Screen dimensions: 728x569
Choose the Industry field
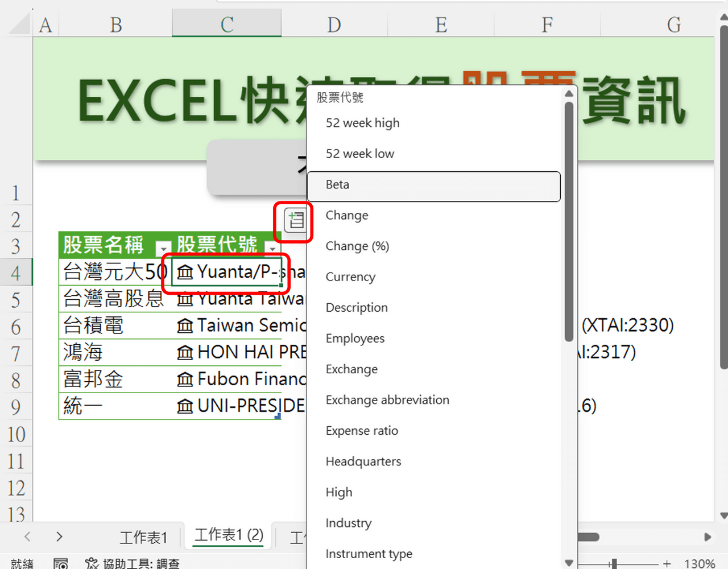click(x=434, y=522)
